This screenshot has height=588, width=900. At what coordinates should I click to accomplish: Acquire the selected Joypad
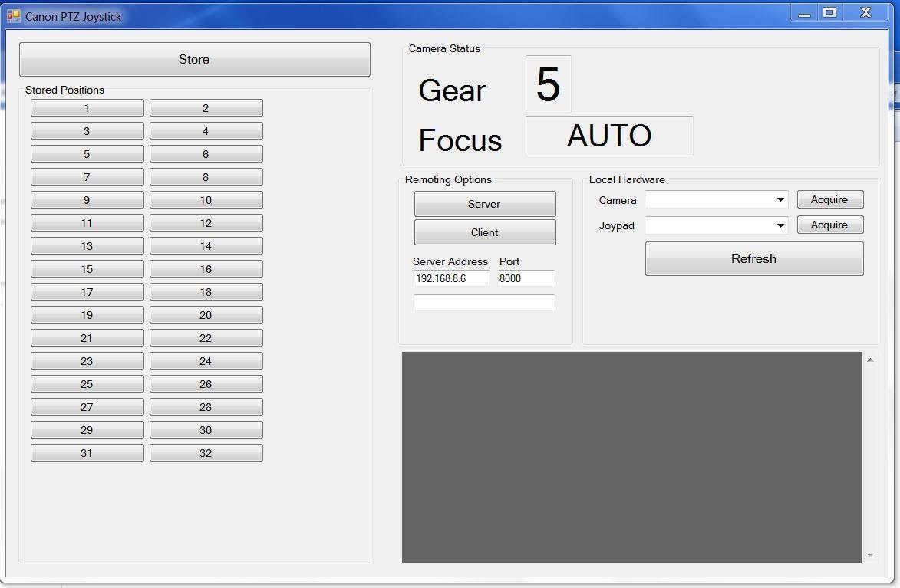830,225
